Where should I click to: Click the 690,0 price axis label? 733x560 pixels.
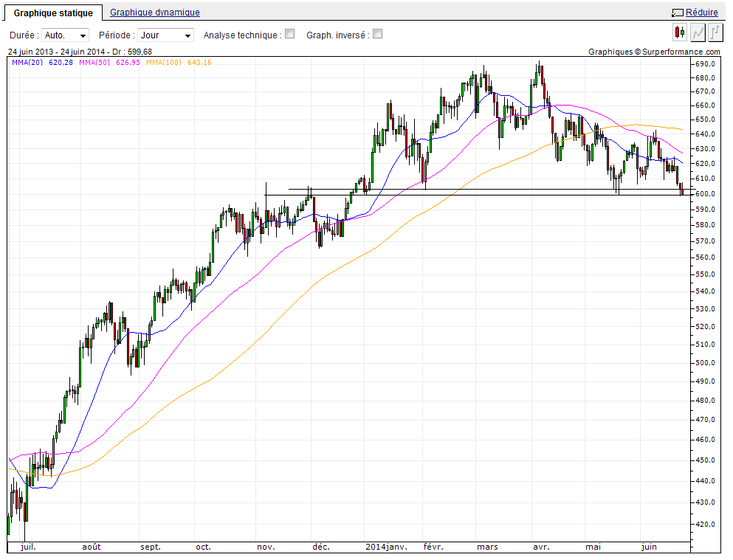(x=706, y=64)
